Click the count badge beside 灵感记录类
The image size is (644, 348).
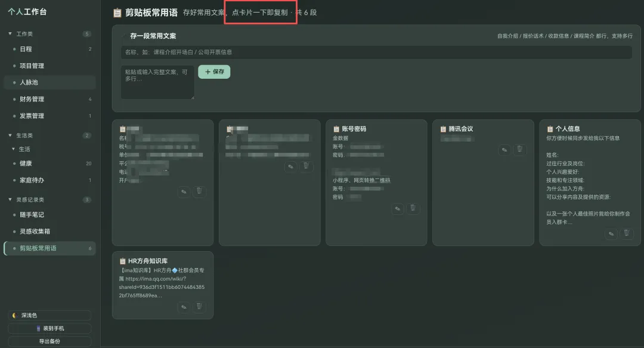[x=86, y=200]
